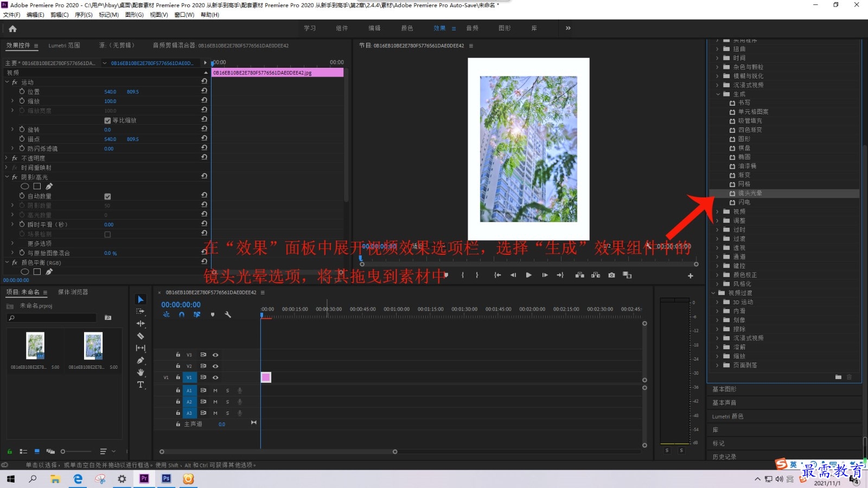Click new bin folder icon in Effects panel

click(838, 377)
